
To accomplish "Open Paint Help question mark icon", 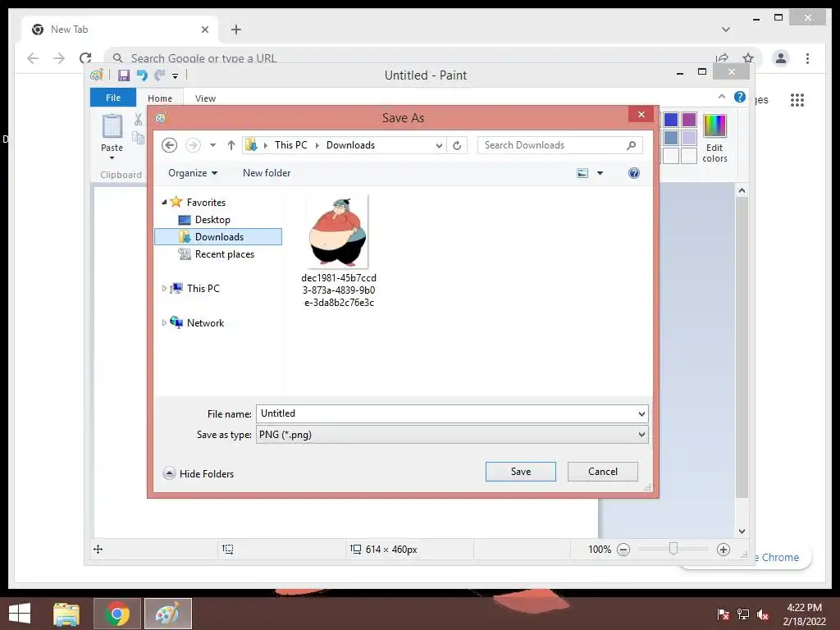I will tap(740, 97).
